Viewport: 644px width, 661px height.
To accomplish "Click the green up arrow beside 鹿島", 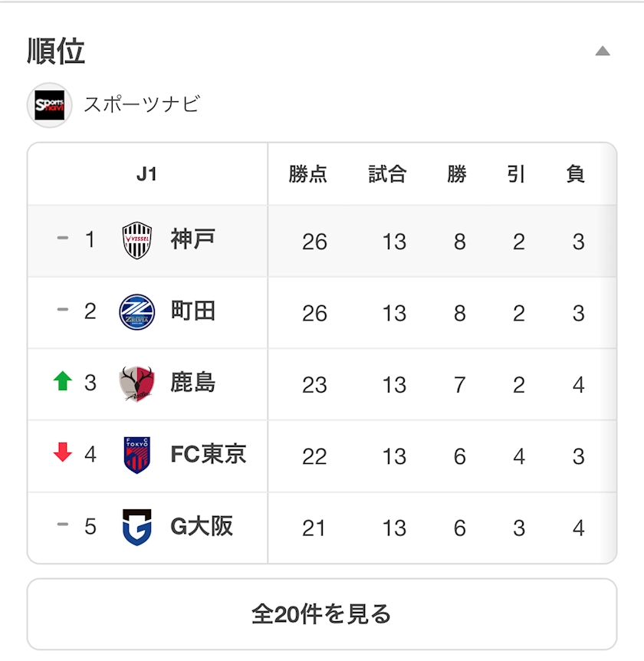I will [63, 380].
